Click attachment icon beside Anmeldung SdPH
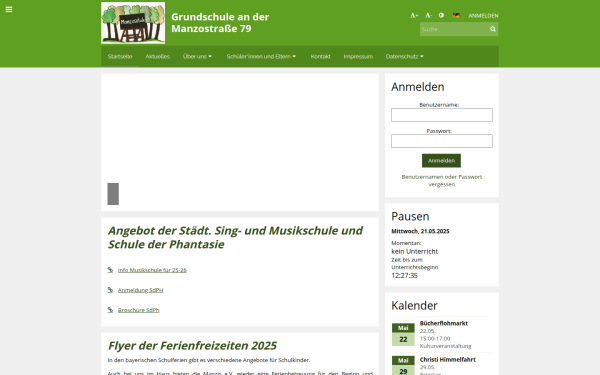The height and width of the screenshot is (375, 600). (110, 290)
